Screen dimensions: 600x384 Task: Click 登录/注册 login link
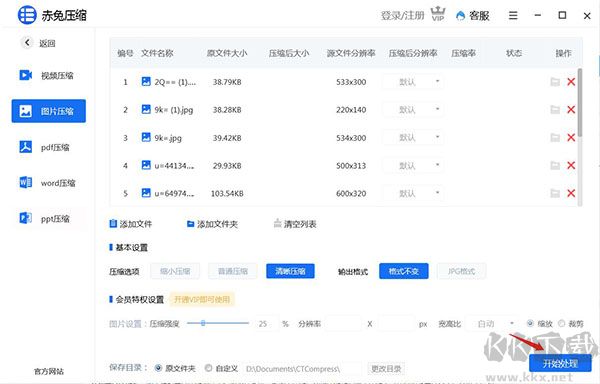click(x=402, y=15)
